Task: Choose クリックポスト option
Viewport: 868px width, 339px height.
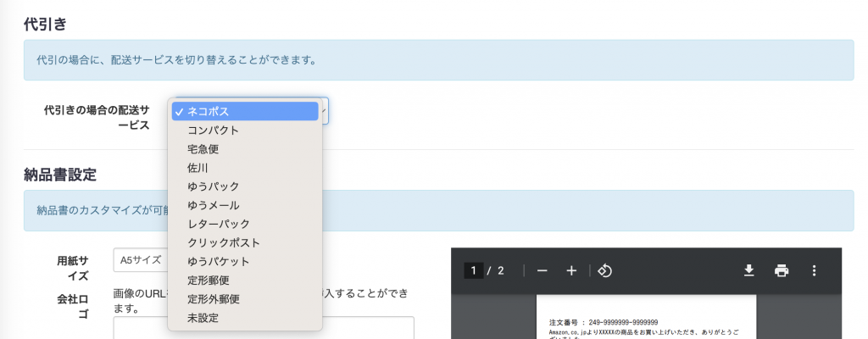Action: [x=245, y=243]
